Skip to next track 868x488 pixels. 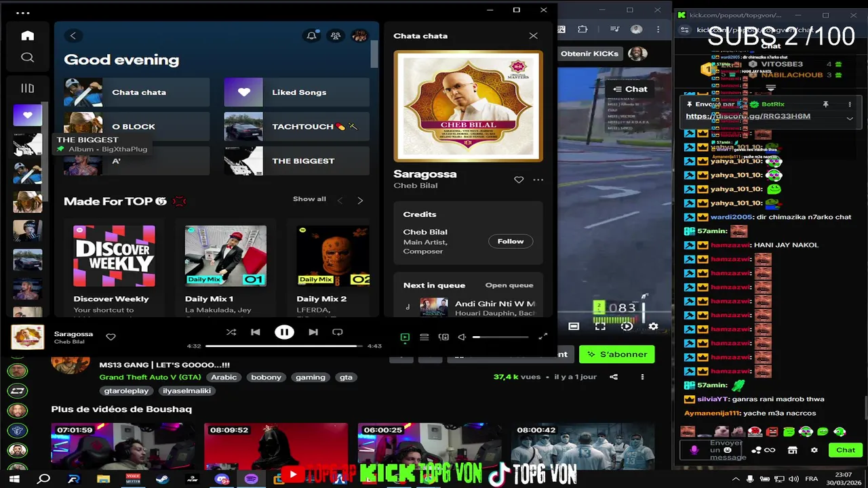click(x=313, y=332)
